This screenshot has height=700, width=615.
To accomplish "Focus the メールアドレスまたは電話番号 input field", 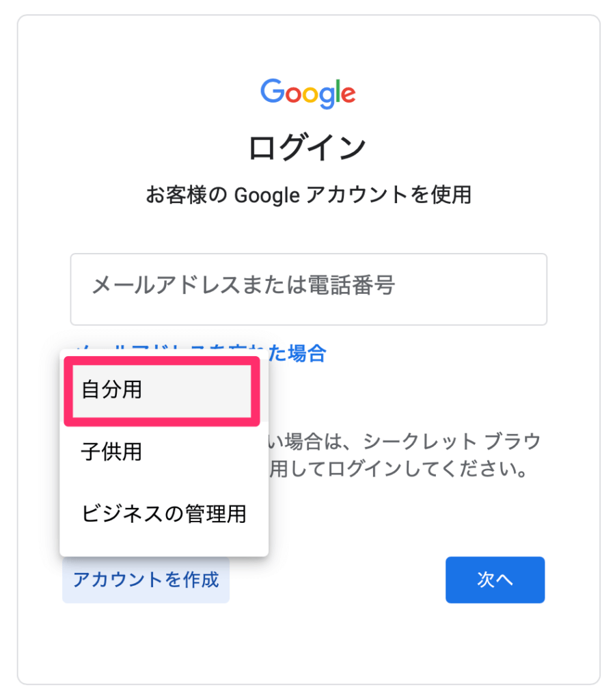I will (308, 289).
